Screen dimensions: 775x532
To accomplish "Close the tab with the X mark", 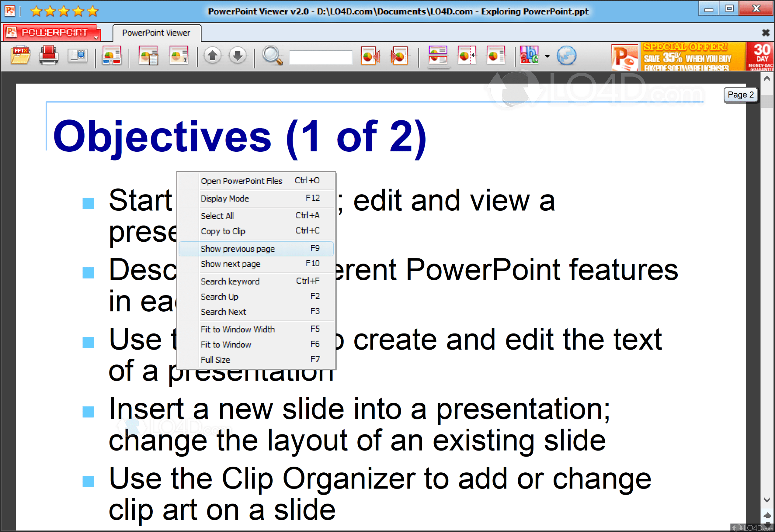I will click(766, 33).
